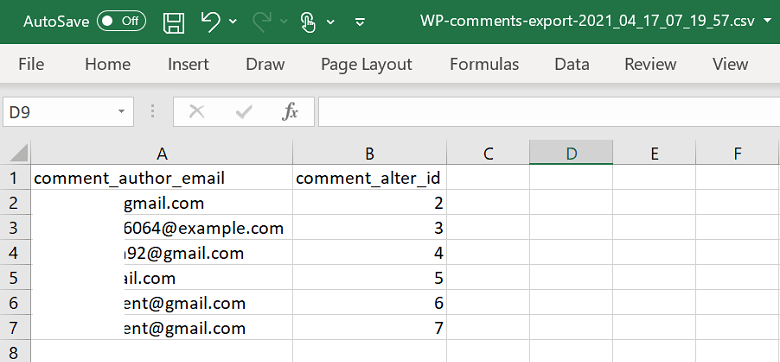Select row 4 header

(15, 253)
